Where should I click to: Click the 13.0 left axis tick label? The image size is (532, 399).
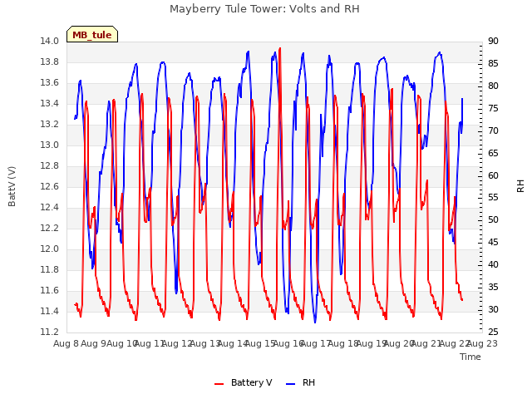(50, 145)
